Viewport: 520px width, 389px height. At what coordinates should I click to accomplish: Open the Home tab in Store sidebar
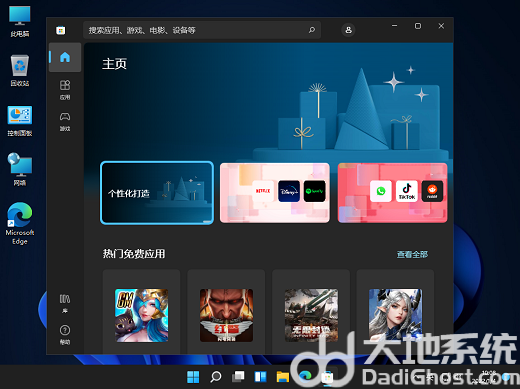65,57
